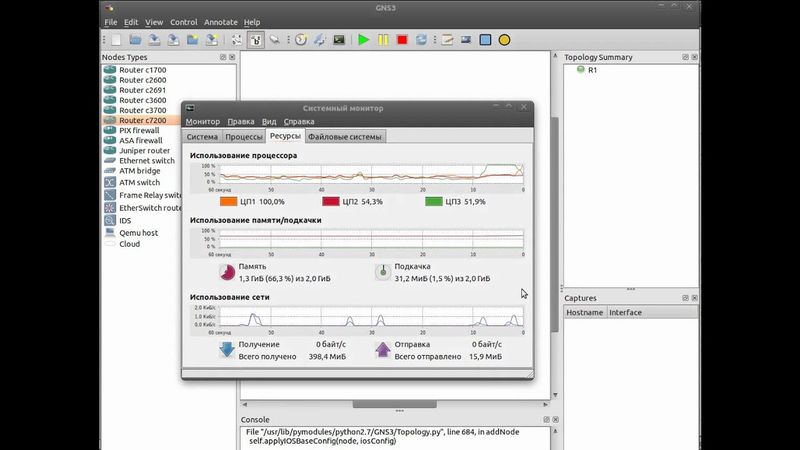800x450 pixels.
Task: Select the Add a link cable tool
Action: [274, 40]
